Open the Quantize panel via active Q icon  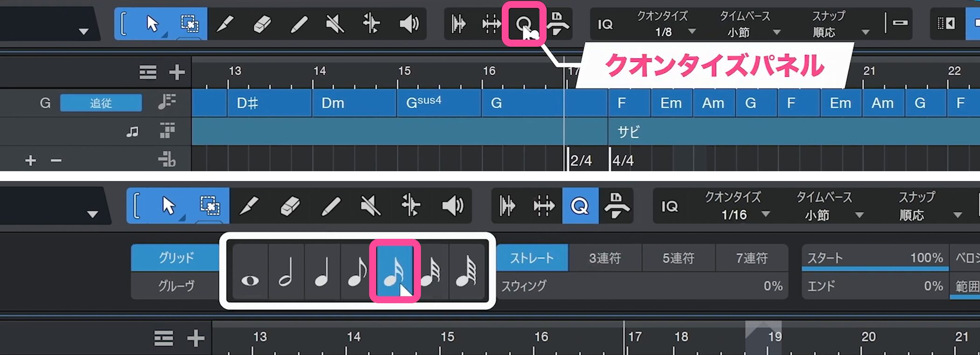pos(580,206)
